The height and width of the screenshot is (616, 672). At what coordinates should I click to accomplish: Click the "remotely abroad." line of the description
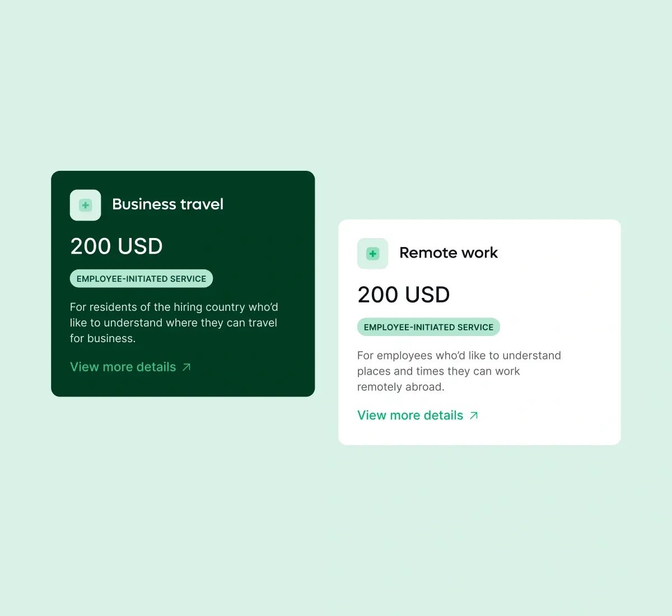(400, 387)
